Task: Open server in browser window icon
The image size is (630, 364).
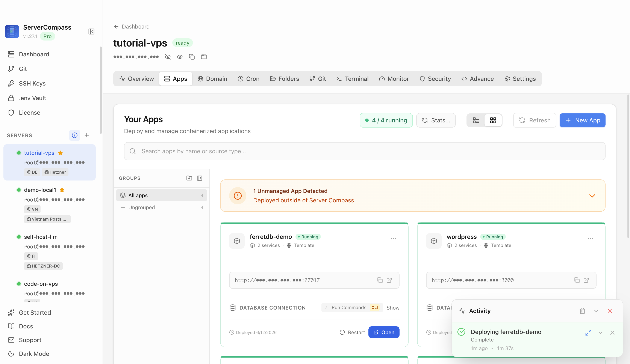Action: tap(204, 57)
